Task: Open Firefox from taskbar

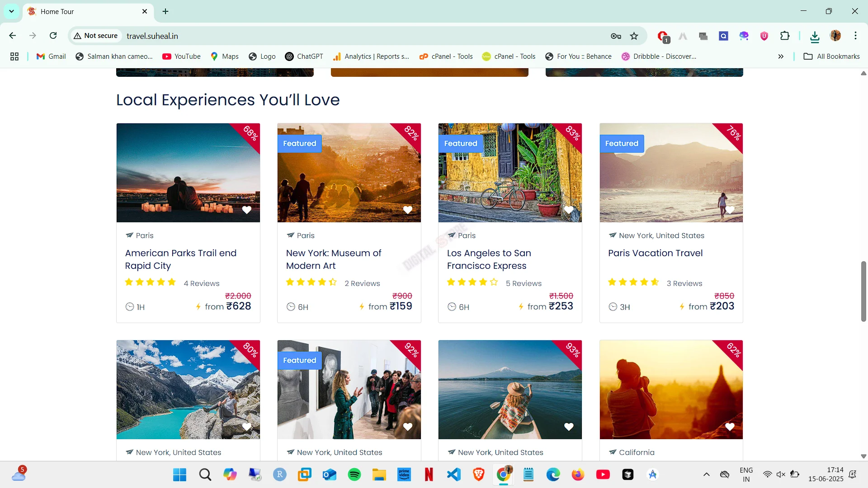Action: 578,474
